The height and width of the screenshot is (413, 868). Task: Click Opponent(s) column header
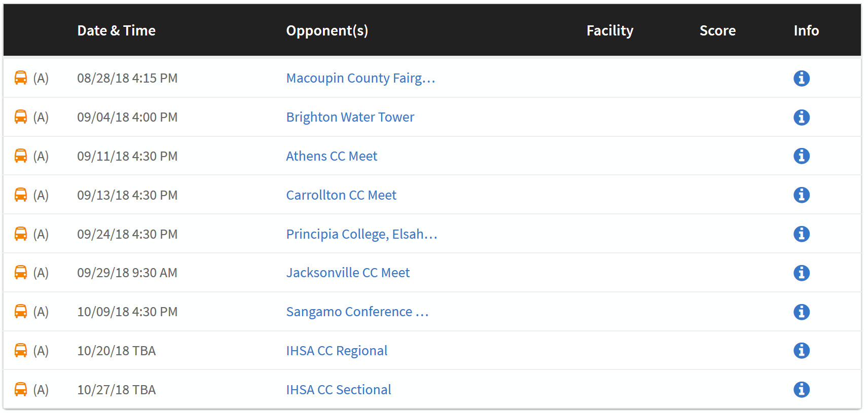327,30
